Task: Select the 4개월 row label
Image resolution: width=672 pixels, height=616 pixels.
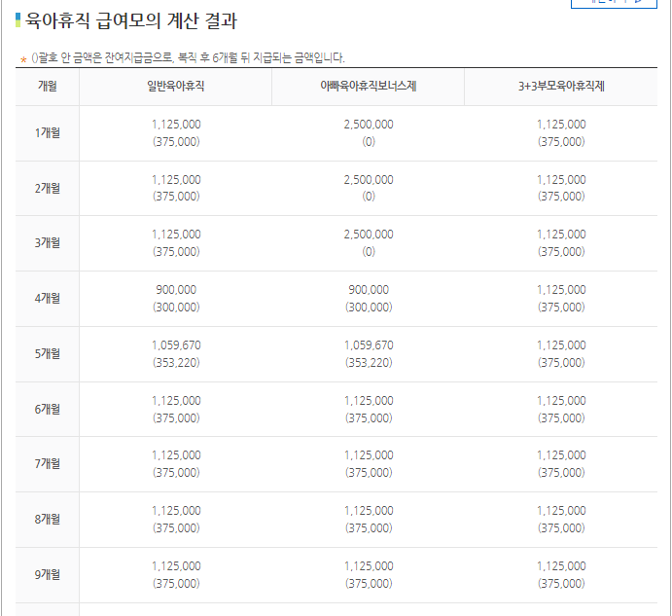Action: pos(47,299)
